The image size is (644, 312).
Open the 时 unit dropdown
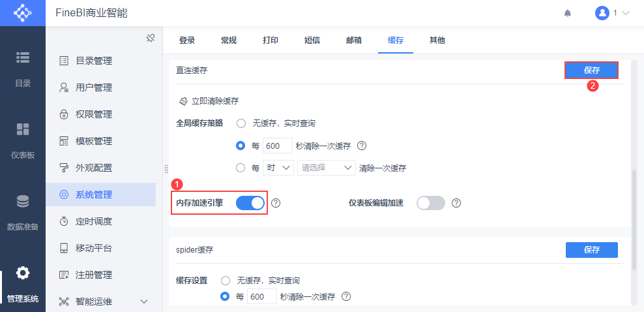[x=278, y=168]
